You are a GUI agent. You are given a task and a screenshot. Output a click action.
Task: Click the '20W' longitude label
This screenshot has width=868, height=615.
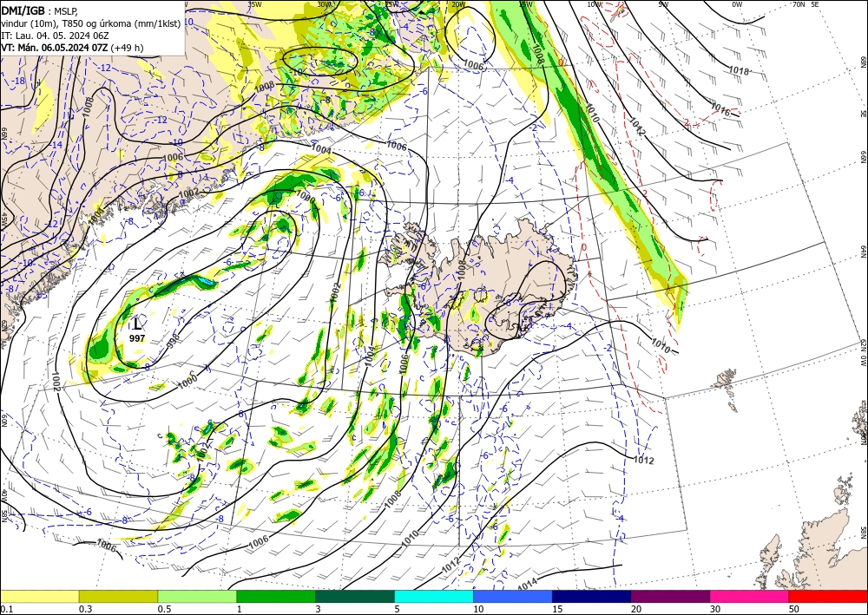(457, 4)
